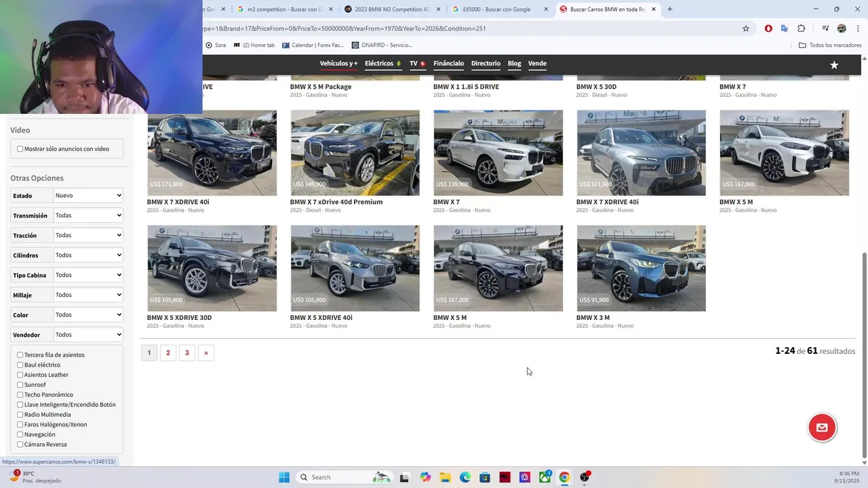Open Microsoft Edge from the taskbar
Image resolution: width=868 pixels, height=488 pixels.
465,477
